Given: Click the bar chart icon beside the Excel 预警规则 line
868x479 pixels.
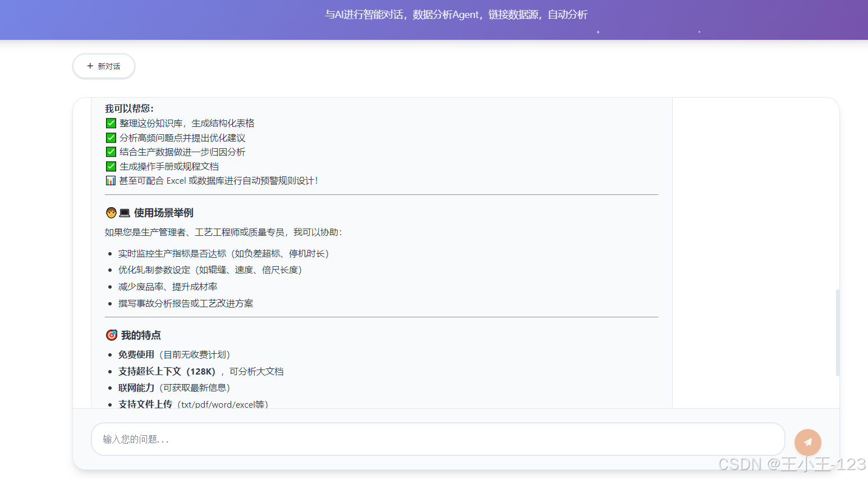Looking at the screenshot, I should point(111,180).
